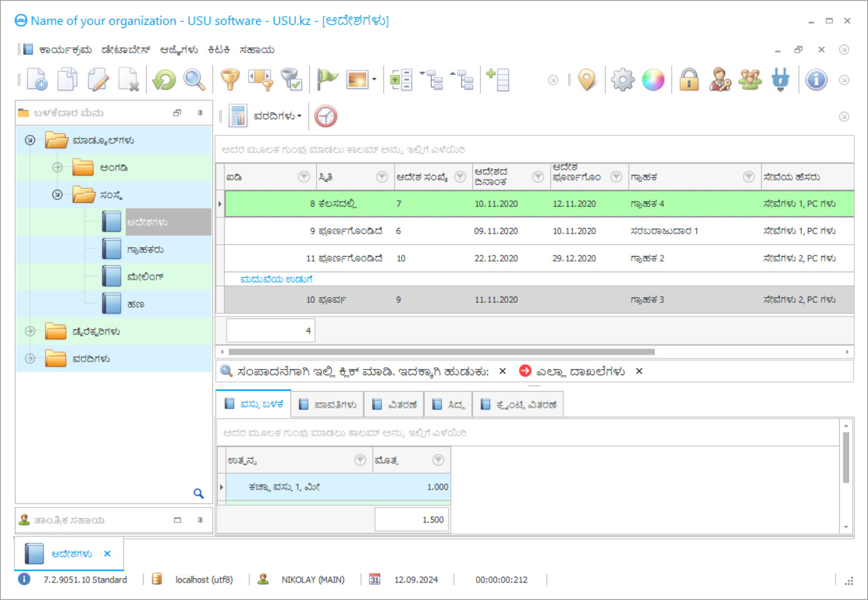Click the Filter by column value icon
Viewport: 868px width, 600px height.
coord(260,80)
